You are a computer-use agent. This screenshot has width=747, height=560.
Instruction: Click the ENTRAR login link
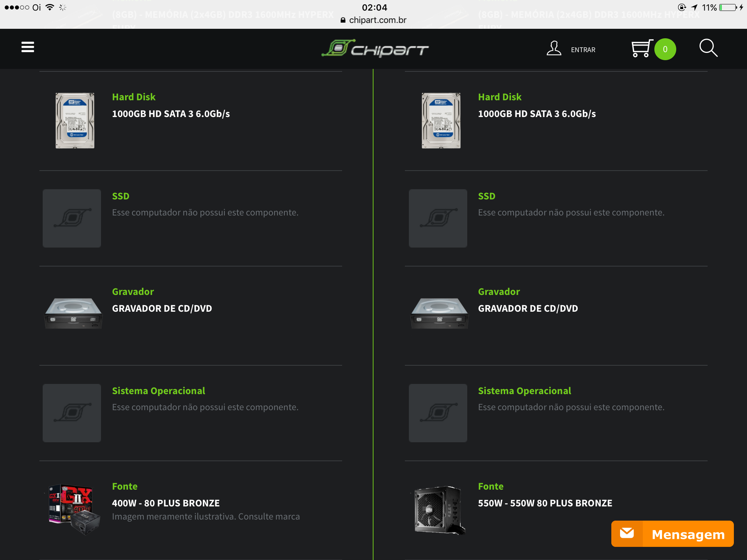(583, 50)
